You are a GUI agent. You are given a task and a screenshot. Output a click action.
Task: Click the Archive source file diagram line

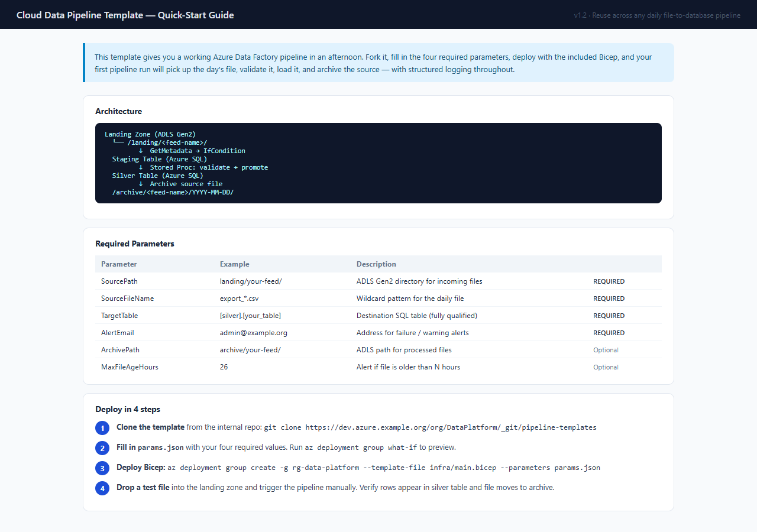tap(181, 184)
